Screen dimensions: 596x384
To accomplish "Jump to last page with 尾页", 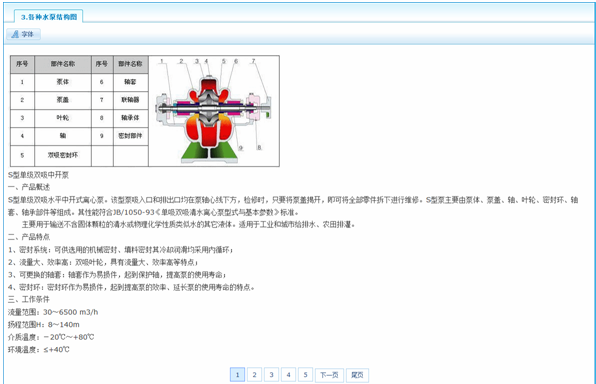I will pyautogui.click(x=357, y=375).
